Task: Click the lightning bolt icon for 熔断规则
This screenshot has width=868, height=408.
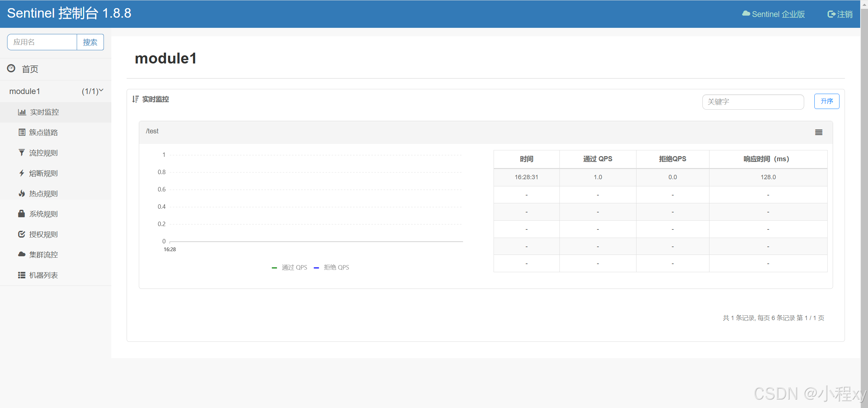Action: point(22,173)
